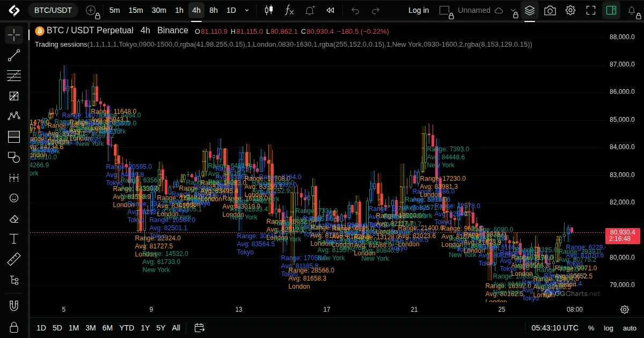
Task: Switch to 15m timeframe
Action: [136, 10]
